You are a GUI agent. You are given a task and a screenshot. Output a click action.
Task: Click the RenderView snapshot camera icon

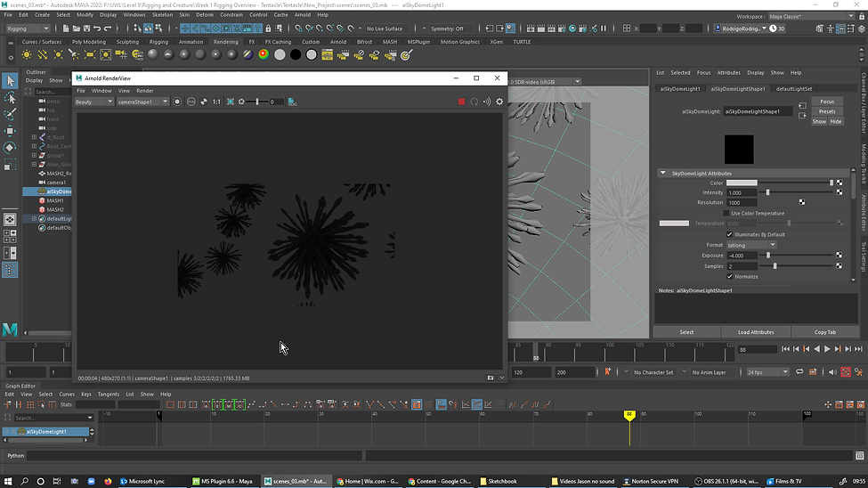[490, 378]
